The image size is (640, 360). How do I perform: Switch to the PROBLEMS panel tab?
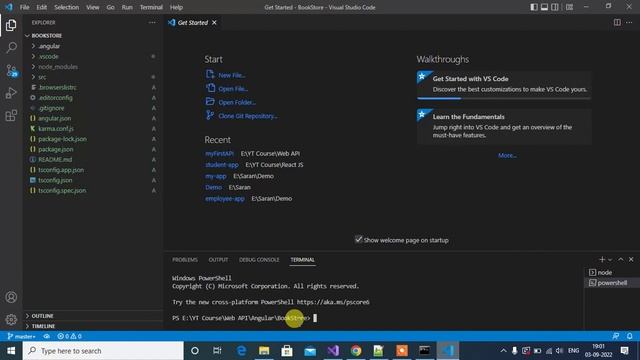(185, 260)
